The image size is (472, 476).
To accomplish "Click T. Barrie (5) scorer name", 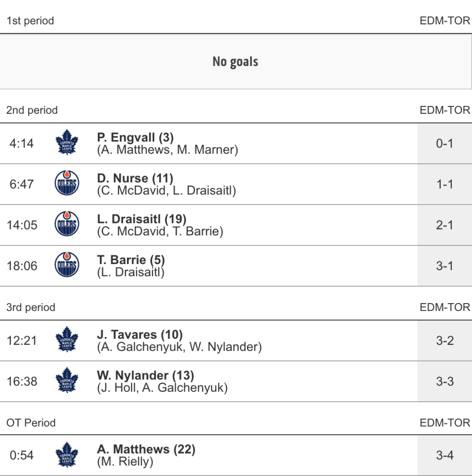I will click(x=131, y=260).
